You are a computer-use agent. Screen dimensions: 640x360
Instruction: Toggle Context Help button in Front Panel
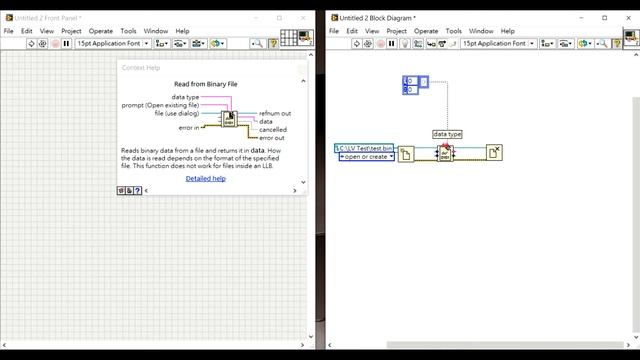coord(273,43)
